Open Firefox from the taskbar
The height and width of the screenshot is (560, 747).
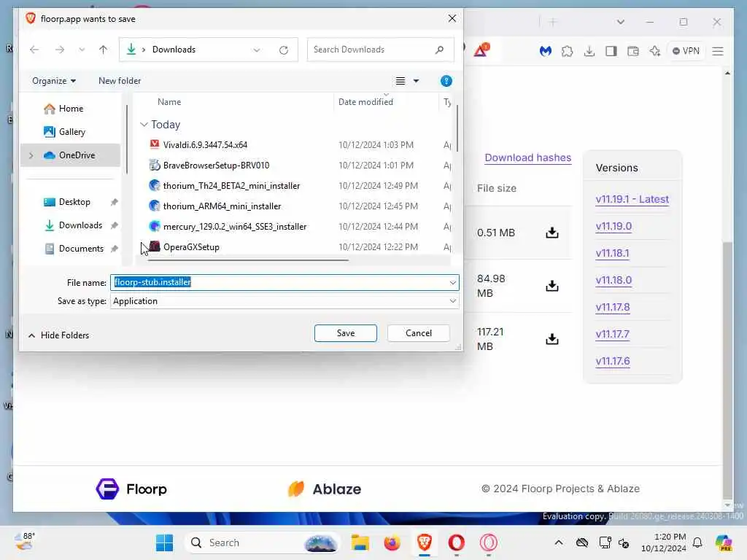pos(392,542)
